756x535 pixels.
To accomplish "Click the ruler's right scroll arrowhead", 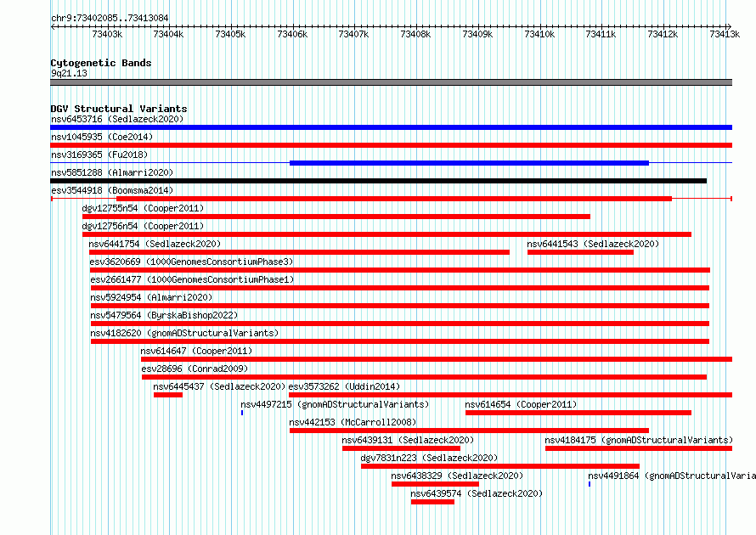I will click(x=730, y=26).
